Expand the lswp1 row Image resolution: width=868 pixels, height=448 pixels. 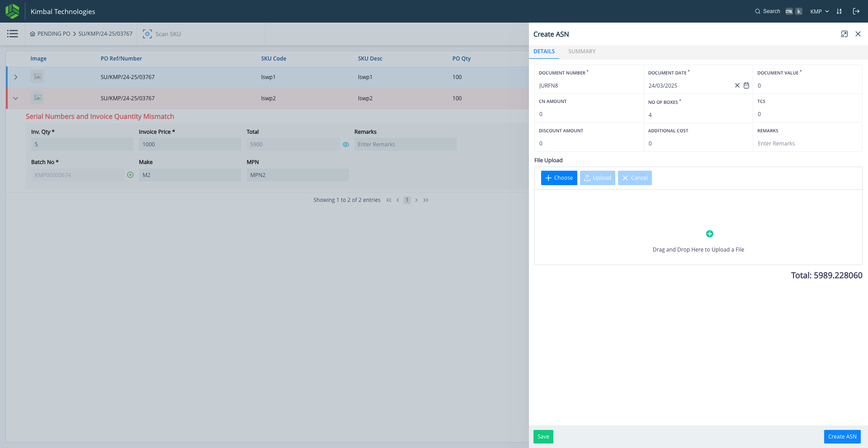pos(16,77)
